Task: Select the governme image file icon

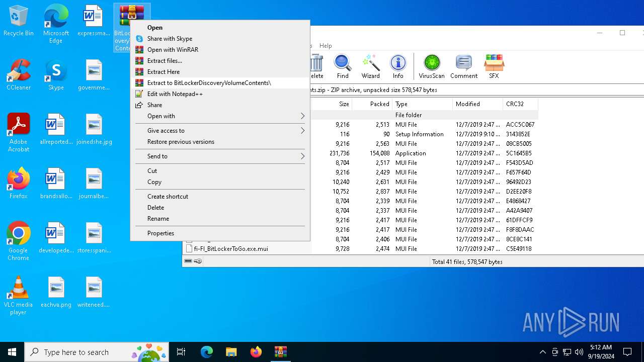Action: coord(94,75)
